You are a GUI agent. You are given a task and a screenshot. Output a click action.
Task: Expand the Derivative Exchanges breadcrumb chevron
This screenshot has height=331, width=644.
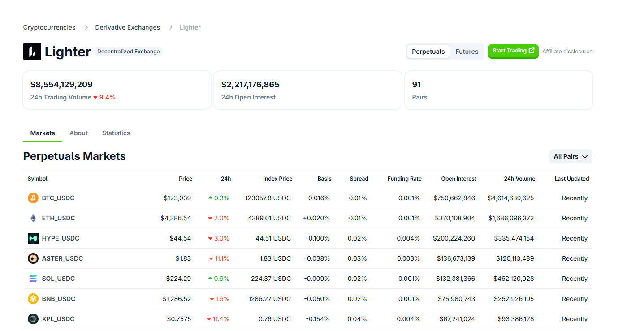(170, 27)
